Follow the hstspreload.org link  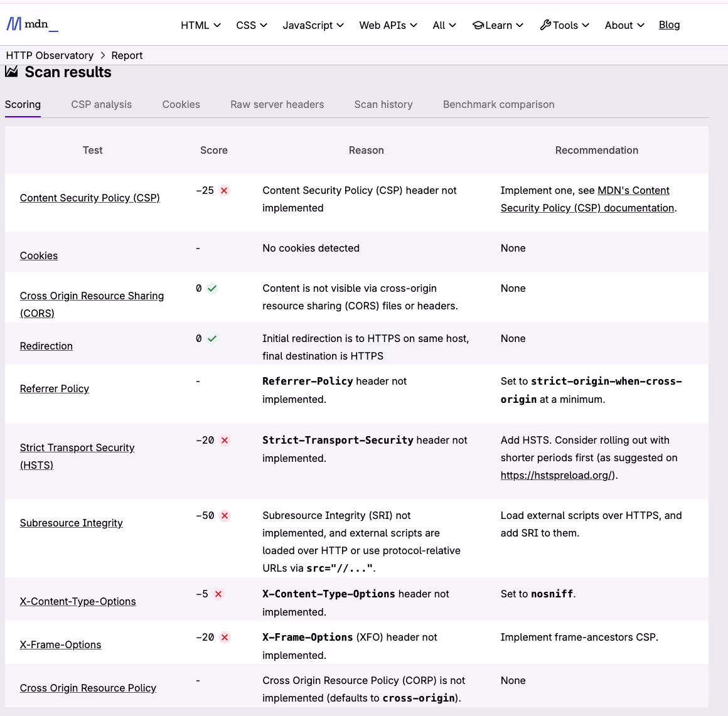[557, 475]
